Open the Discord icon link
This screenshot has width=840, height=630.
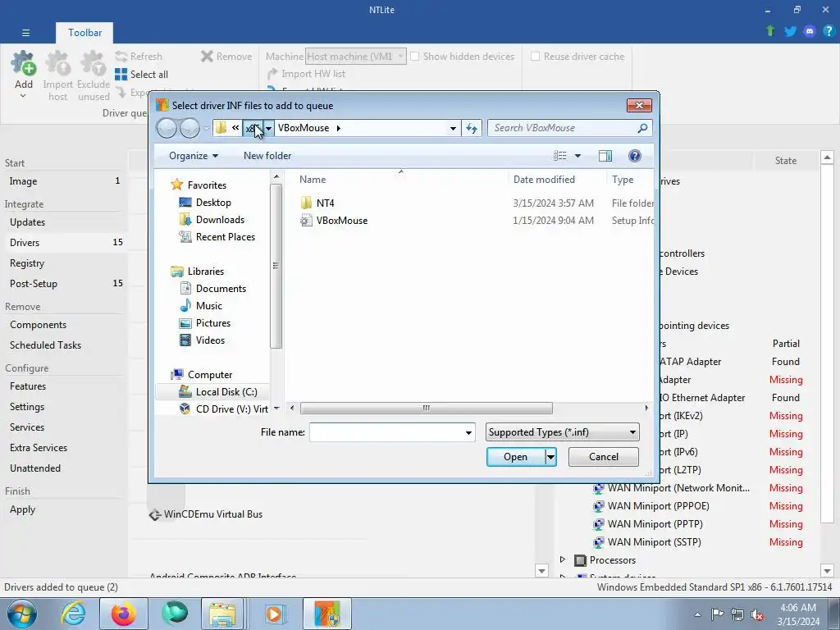click(810, 31)
